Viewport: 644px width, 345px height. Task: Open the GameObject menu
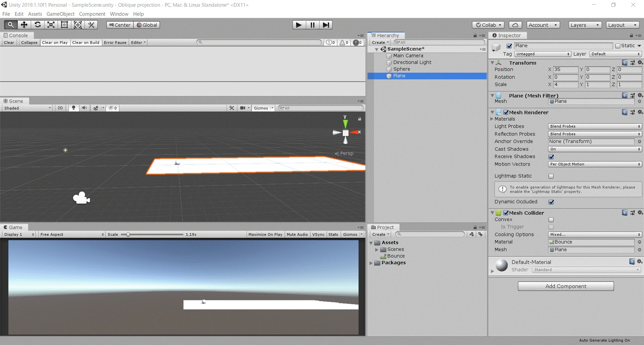tap(60, 14)
